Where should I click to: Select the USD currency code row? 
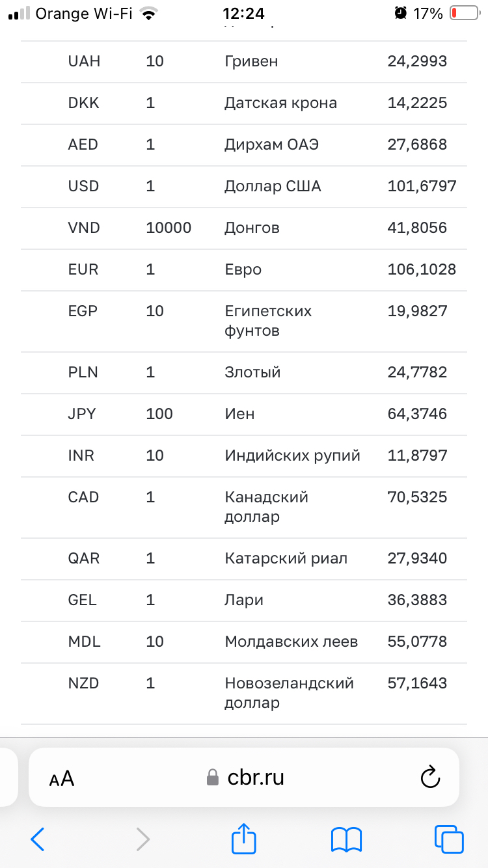[x=83, y=186]
